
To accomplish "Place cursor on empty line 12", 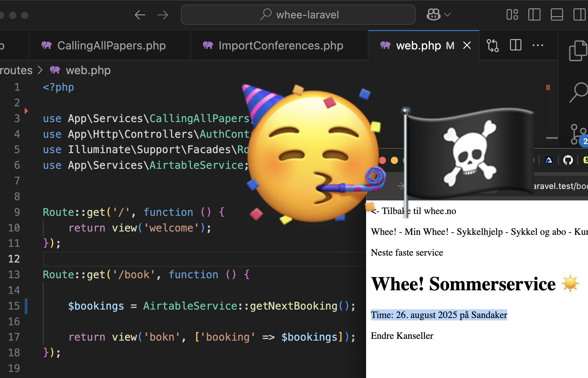I will click(204, 259).
